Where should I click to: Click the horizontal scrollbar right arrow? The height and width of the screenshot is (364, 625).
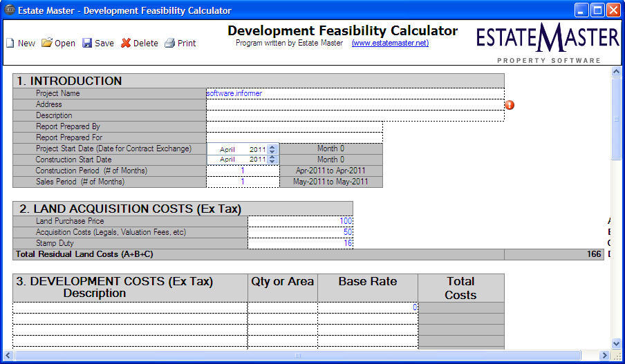[x=605, y=355]
